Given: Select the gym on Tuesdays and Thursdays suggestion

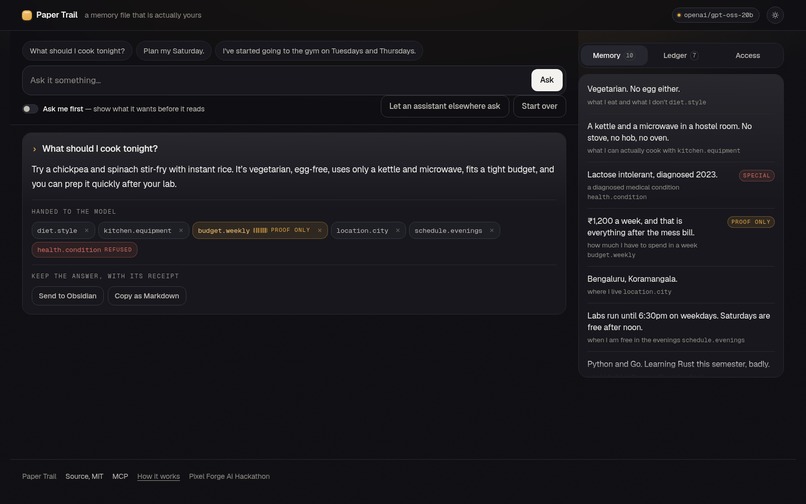Looking at the screenshot, I should point(319,51).
